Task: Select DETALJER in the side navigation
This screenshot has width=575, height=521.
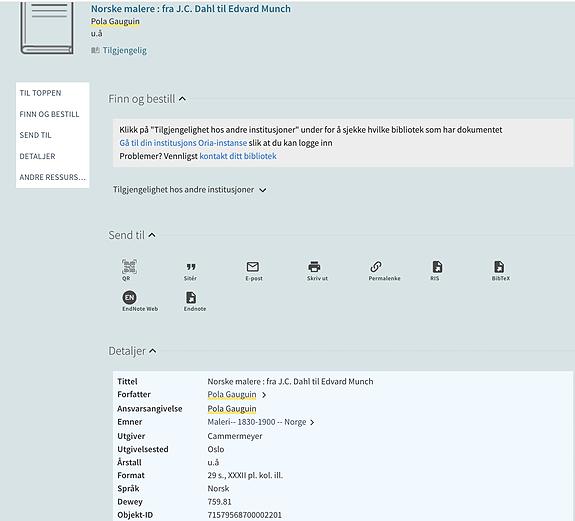Action: pos(37,156)
